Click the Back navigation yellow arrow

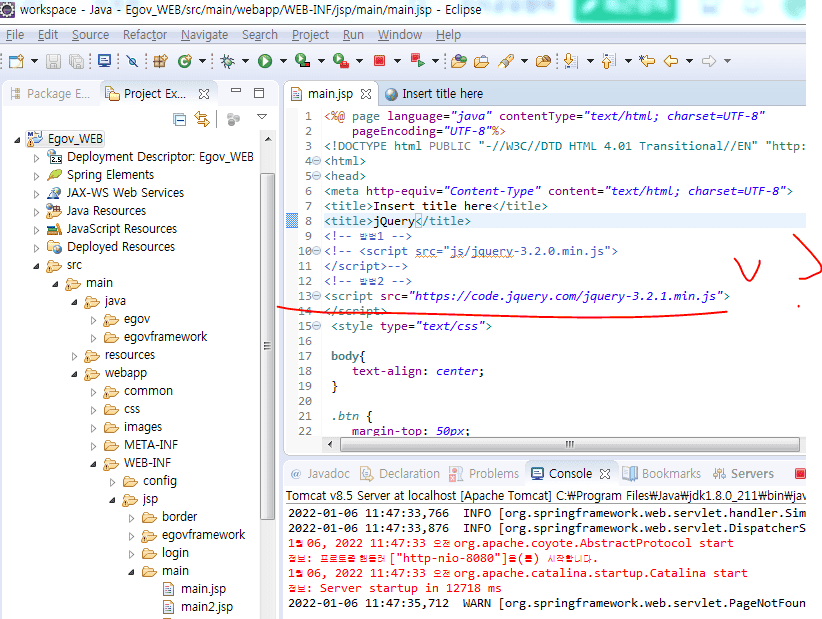click(x=670, y=61)
